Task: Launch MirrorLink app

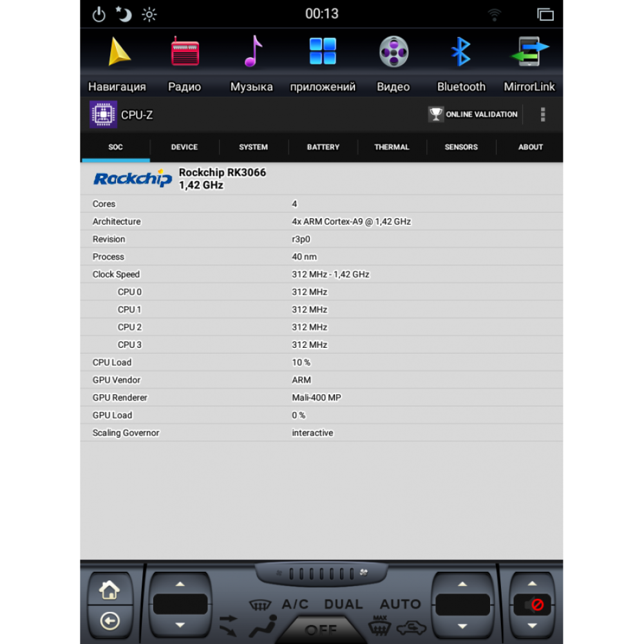Action: (x=529, y=64)
